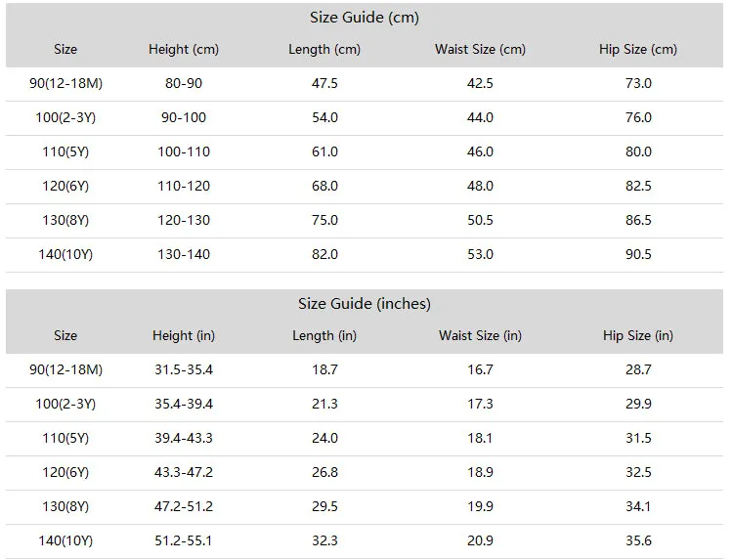This screenshot has width=733, height=560.
Task: Click the 47.2-51.2 height cell
Action: [184, 506]
